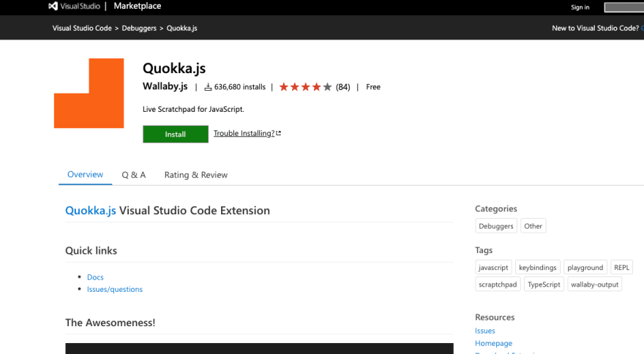Select the TypeScript tag
The width and height of the screenshot is (644, 354).
(544, 285)
